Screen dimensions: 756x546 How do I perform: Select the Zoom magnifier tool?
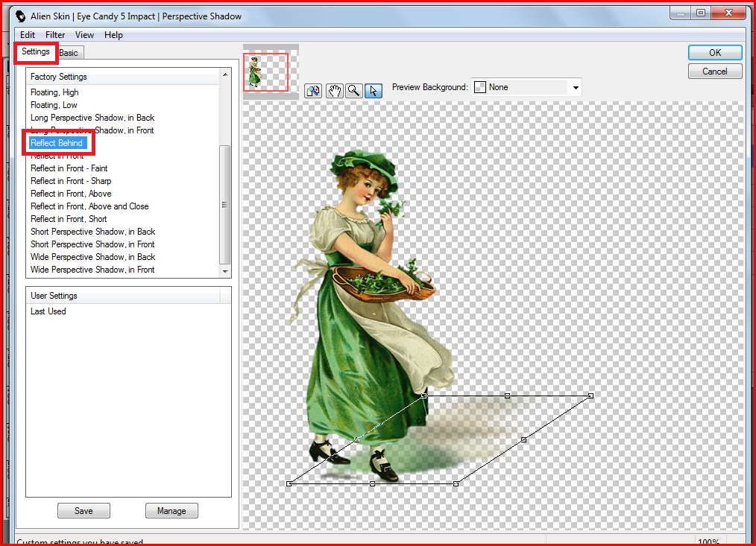point(354,91)
